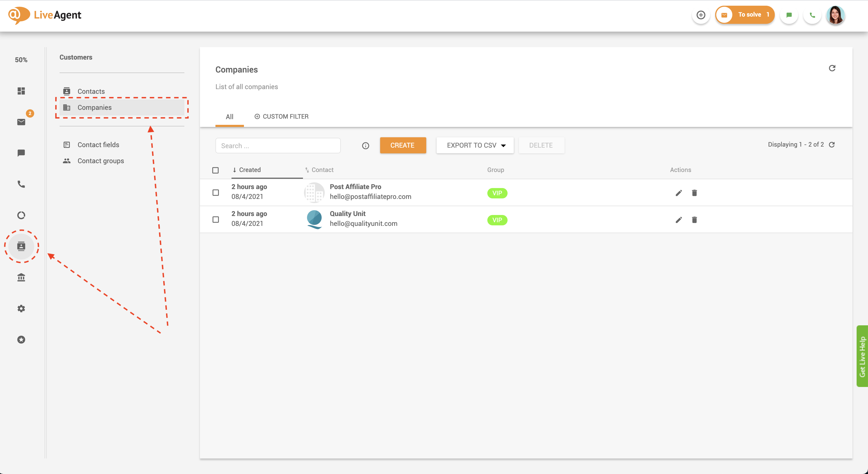Image resolution: width=868 pixels, height=474 pixels.
Task: Check the Post Affiliate Pro row checkbox
Action: tap(216, 192)
